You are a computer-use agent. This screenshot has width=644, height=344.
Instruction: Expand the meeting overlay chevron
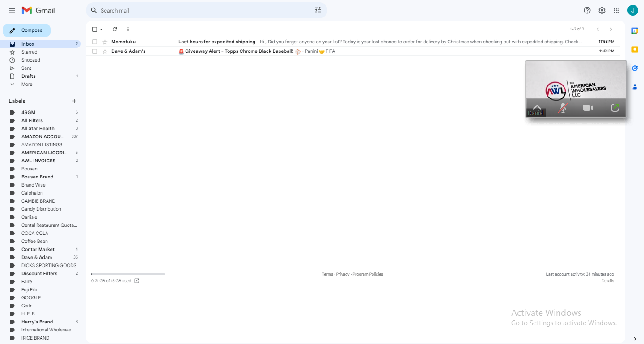(537, 107)
